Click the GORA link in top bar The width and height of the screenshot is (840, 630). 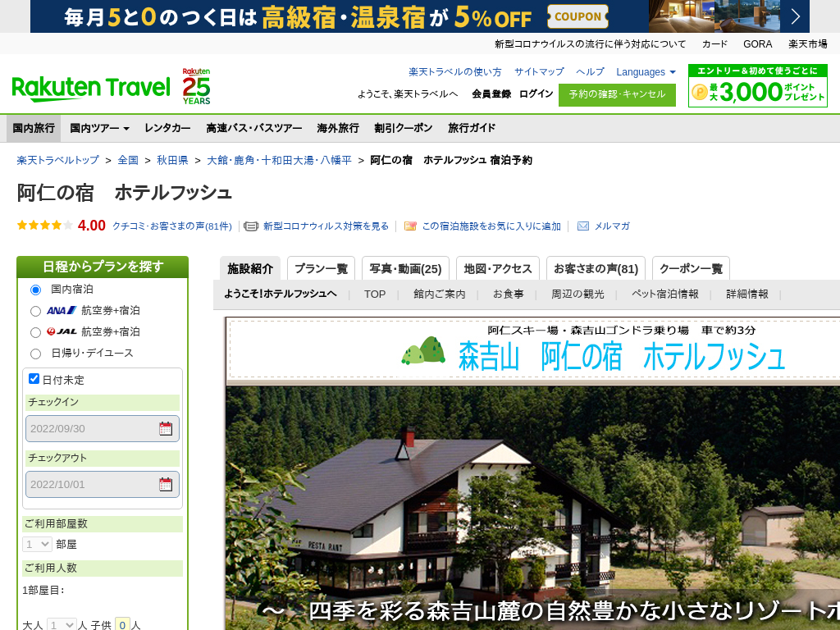[757, 44]
